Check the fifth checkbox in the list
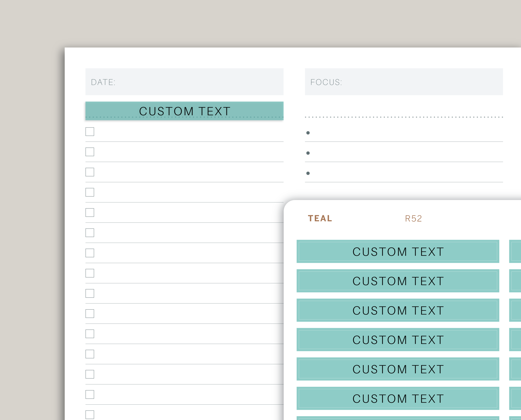Image resolution: width=521 pixels, height=420 pixels. [x=90, y=212]
